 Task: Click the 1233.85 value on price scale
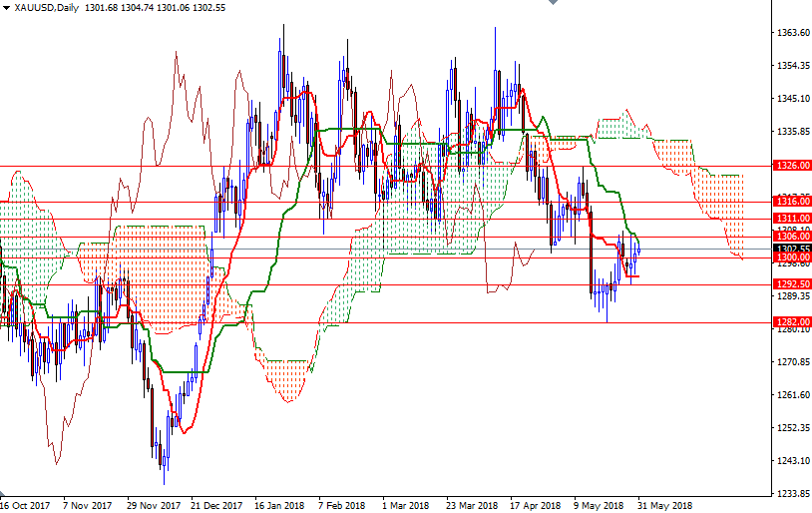[791, 493]
